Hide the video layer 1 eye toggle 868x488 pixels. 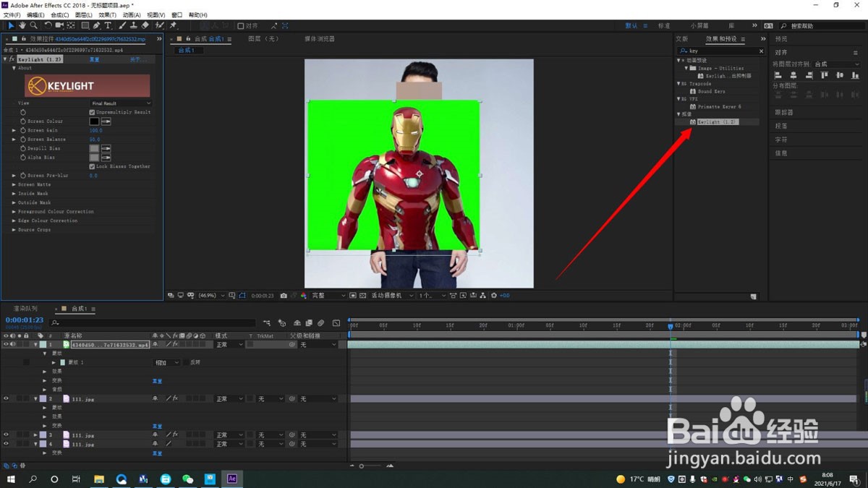pos(7,345)
